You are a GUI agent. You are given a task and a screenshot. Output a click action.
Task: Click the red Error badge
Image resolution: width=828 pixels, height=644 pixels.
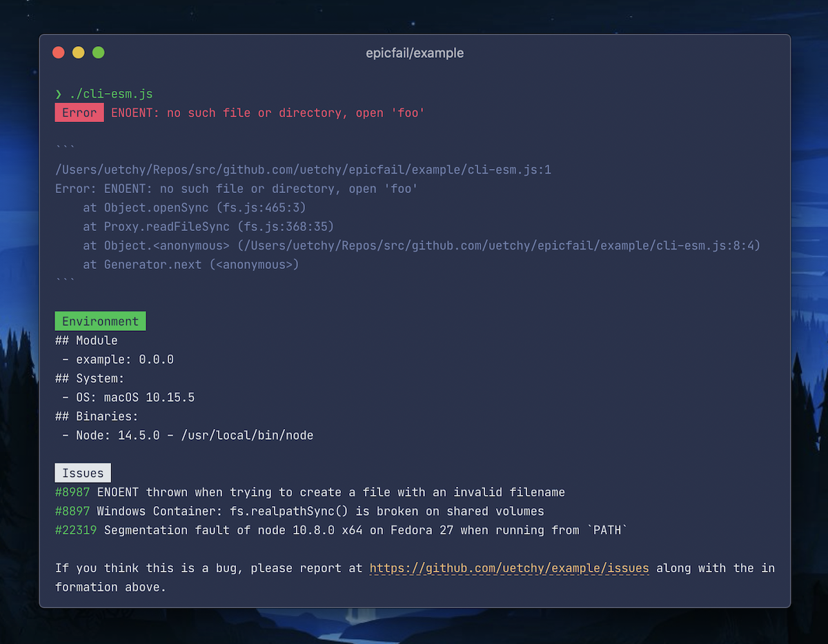coord(79,113)
